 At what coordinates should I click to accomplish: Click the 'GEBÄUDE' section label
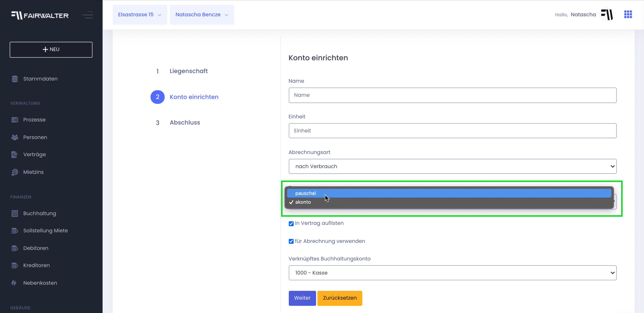tap(20, 308)
